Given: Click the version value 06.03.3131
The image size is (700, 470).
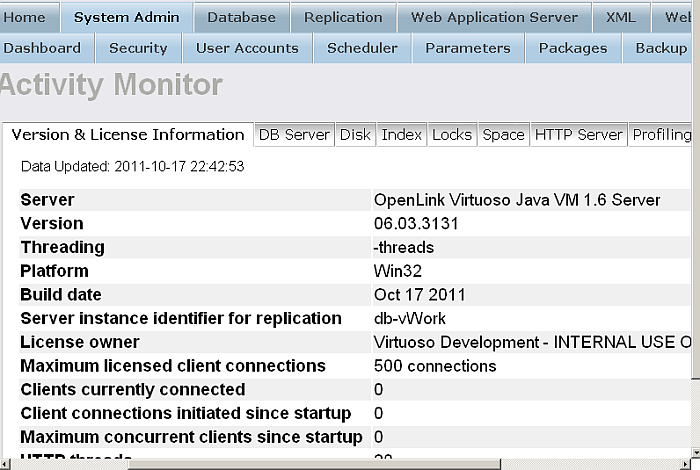Looking at the screenshot, I should click(416, 224).
